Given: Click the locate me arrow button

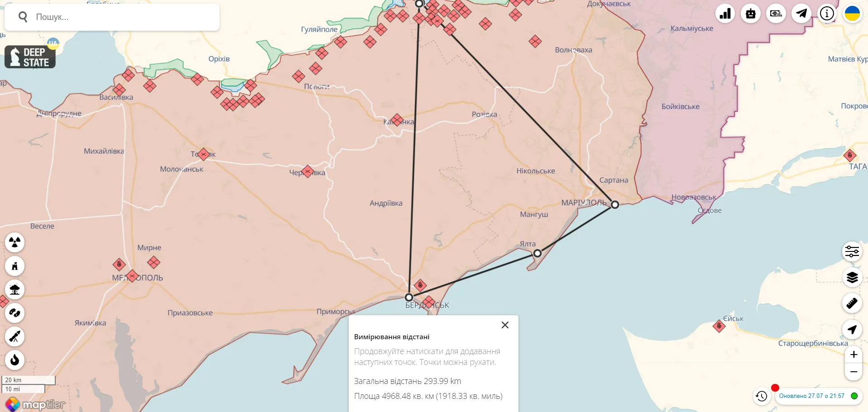Looking at the screenshot, I should (x=852, y=329).
